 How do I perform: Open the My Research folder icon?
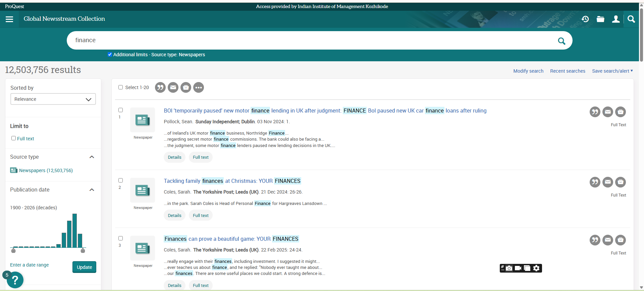[600, 19]
